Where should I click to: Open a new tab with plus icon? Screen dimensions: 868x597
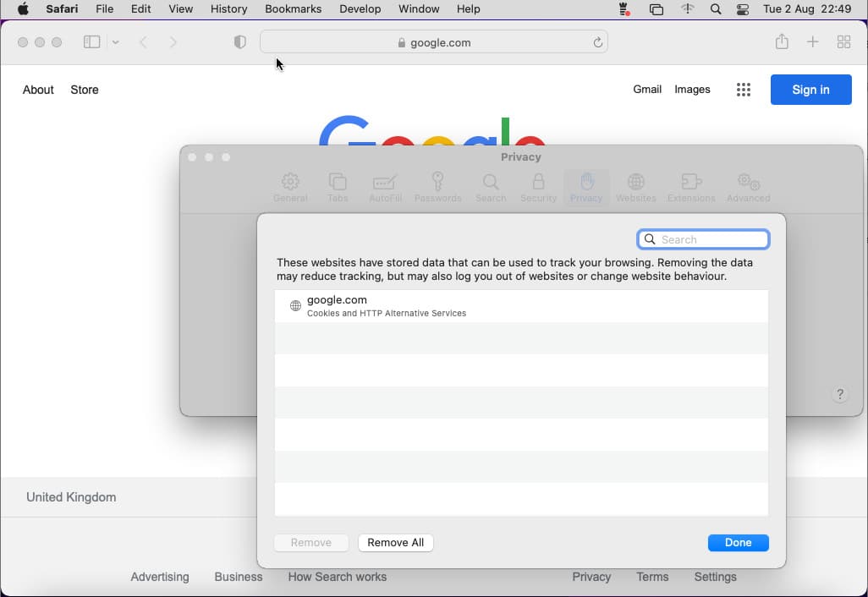(812, 41)
